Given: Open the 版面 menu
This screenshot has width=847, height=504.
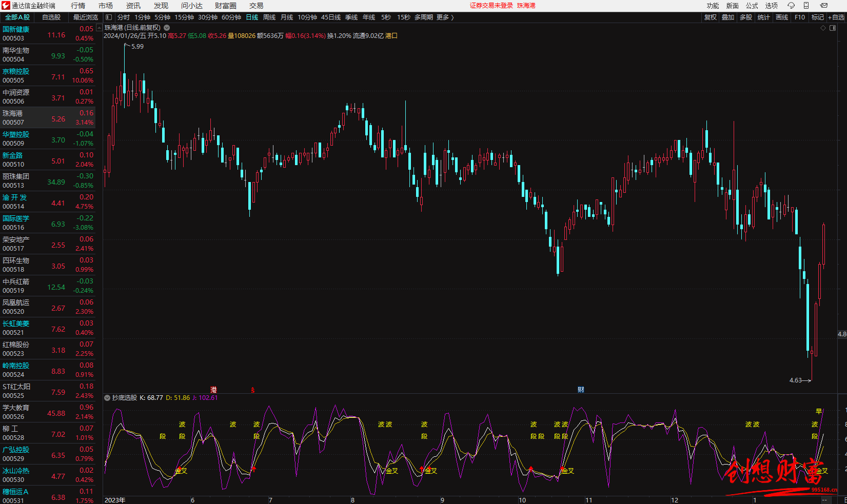Looking at the screenshot, I should [x=733, y=6].
